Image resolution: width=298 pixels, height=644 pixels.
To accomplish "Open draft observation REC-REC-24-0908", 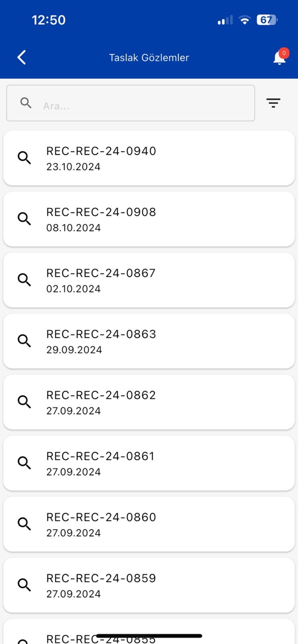I will click(x=149, y=219).
